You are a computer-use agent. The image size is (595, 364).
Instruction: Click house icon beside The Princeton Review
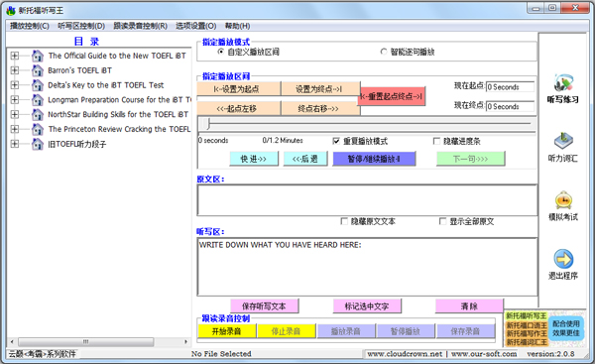pos(38,129)
